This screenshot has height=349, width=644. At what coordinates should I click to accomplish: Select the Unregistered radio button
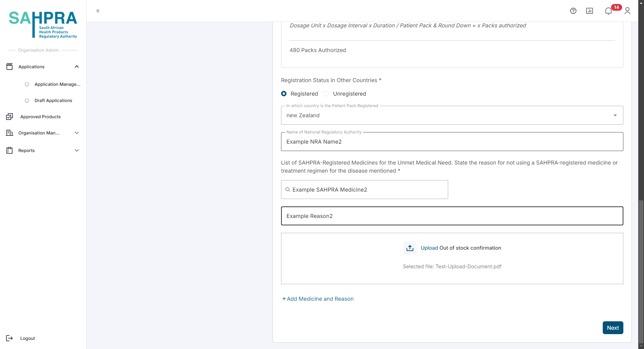coord(326,94)
